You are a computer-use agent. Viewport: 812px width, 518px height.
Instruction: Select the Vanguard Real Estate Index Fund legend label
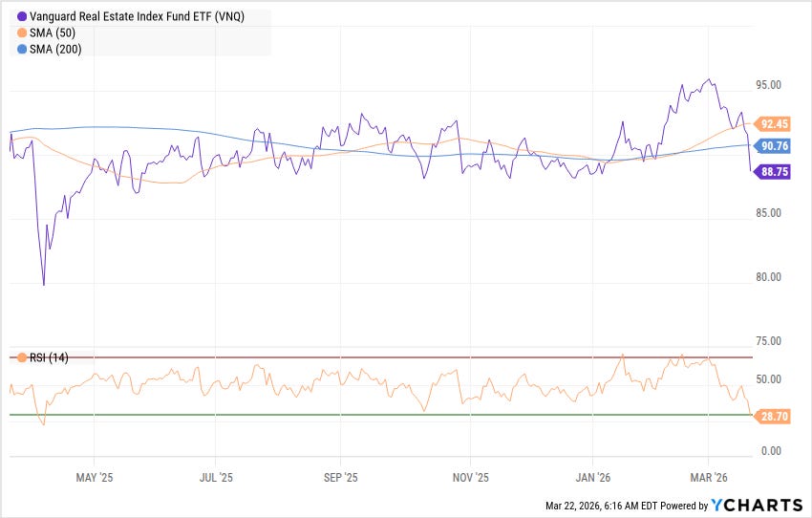click(x=137, y=16)
